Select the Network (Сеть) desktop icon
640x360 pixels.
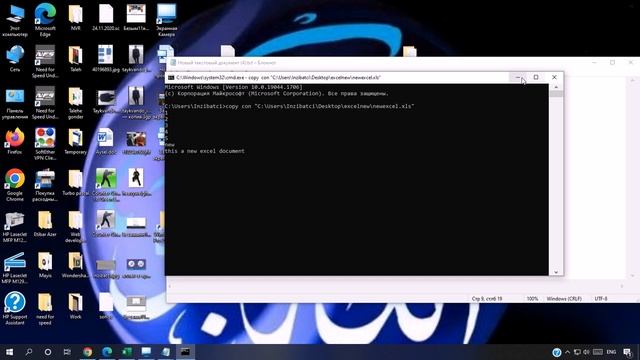point(15,58)
